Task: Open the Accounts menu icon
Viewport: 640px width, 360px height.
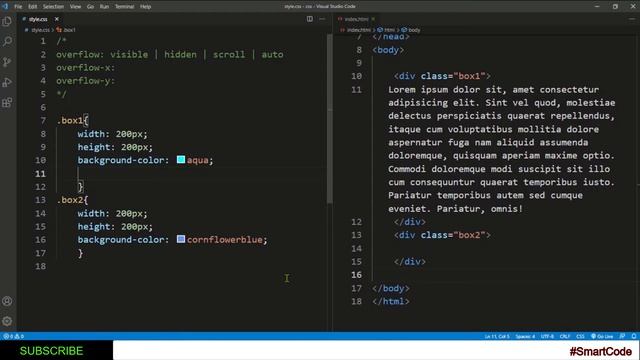Action: [7, 301]
